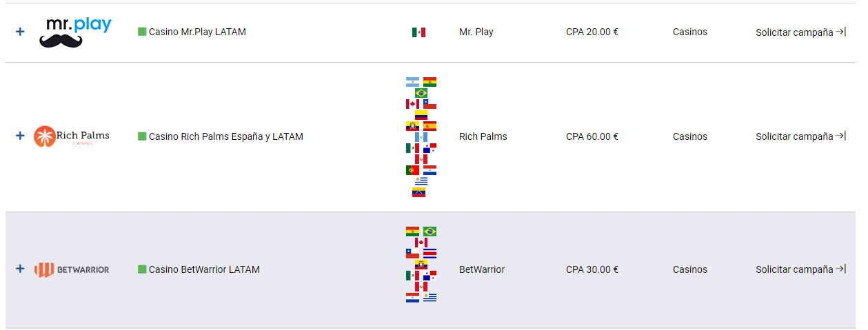Click the Rich Palms Casino logo

click(x=72, y=136)
